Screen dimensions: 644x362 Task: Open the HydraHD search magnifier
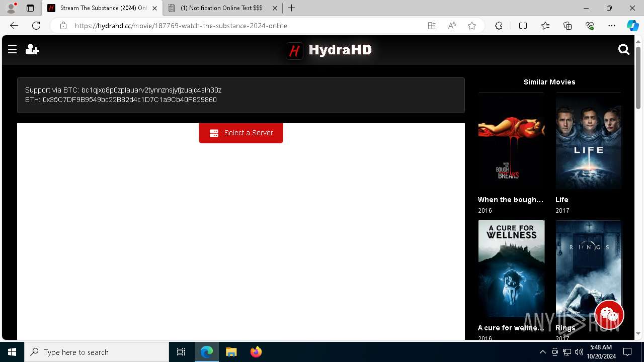coord(624,49)
